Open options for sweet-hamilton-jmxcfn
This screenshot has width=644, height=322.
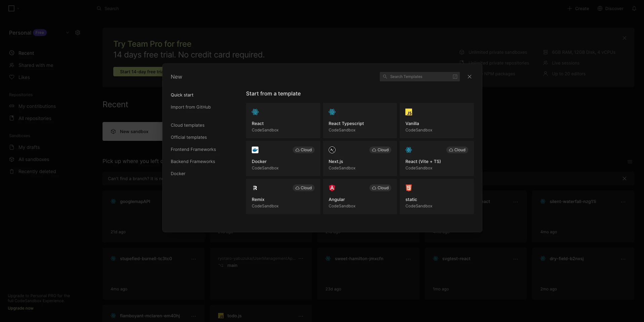click(x=408, y=259)
